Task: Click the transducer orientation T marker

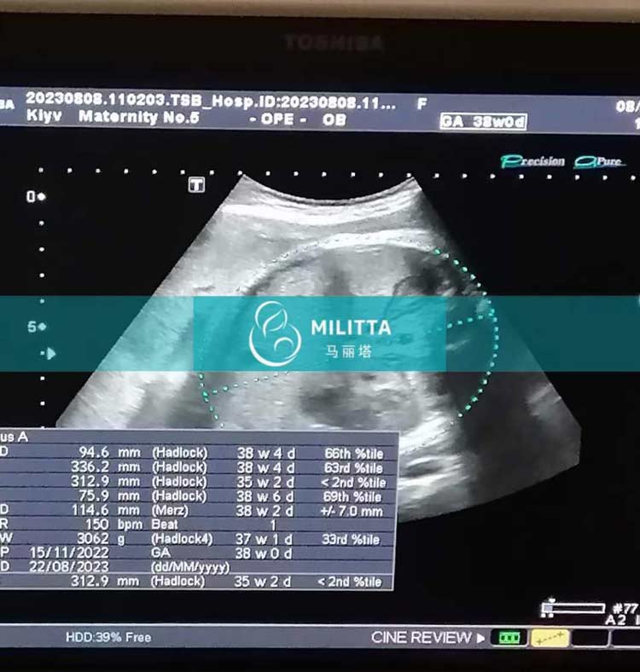Action: pyautogui.click(x=197, y=184)
